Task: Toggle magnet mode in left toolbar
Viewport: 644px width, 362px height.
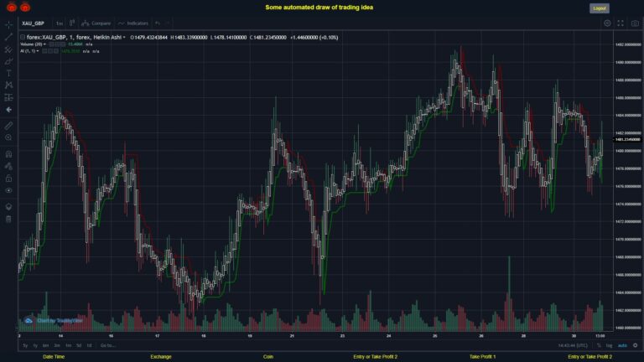Action: click(8, 154)
